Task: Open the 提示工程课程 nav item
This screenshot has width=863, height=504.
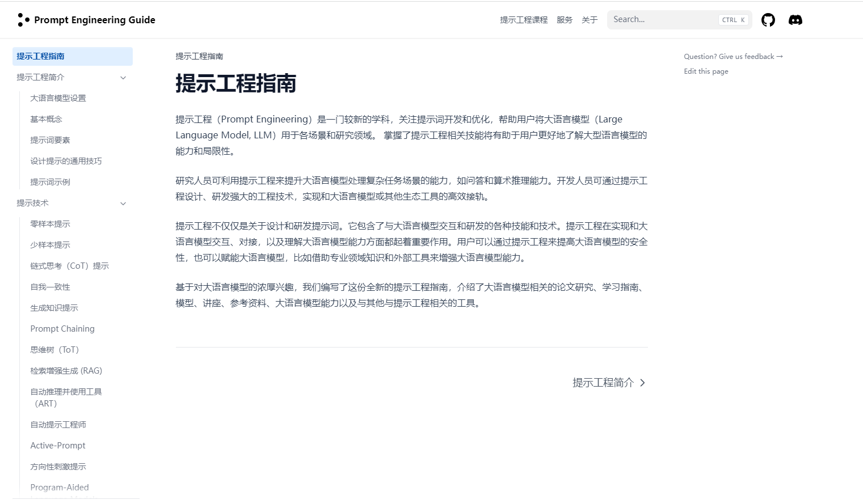Action: click(524, 20)
